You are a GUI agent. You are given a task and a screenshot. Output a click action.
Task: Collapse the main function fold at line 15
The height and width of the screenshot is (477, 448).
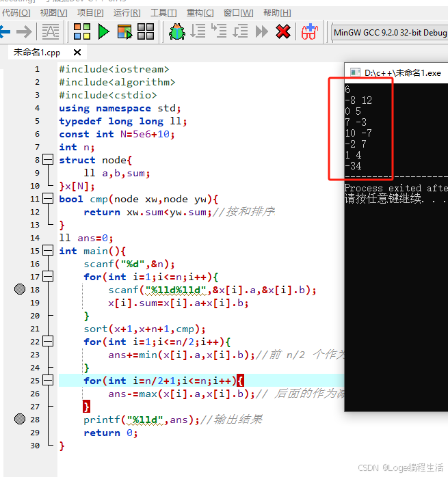48,250
